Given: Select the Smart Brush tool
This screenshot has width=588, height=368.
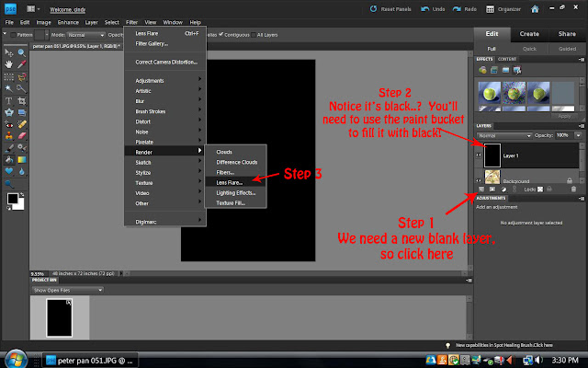Looking at the screenshot, I should [x=22, y=147].
